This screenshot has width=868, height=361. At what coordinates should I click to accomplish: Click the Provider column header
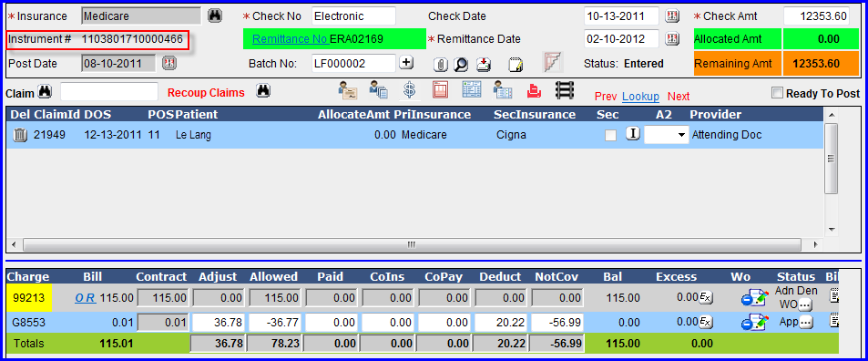tap(715, 115)
